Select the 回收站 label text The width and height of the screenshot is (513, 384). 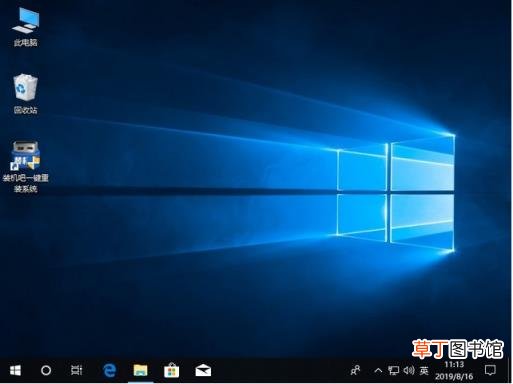coord(26,110)
